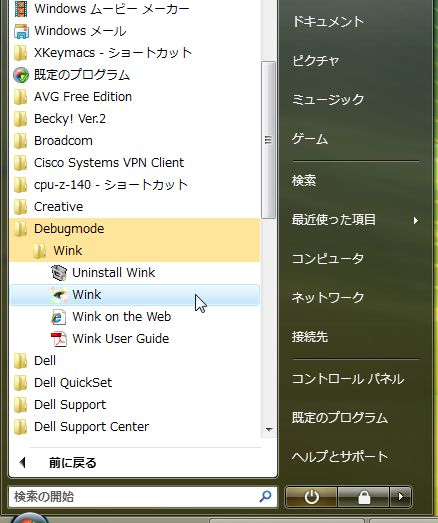
Task: Expand AVG Free Edition folder
Action: click(135, 97)
